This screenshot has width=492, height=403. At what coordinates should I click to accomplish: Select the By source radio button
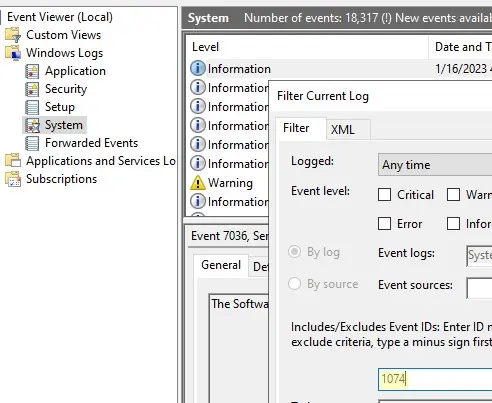coord(294,284)
